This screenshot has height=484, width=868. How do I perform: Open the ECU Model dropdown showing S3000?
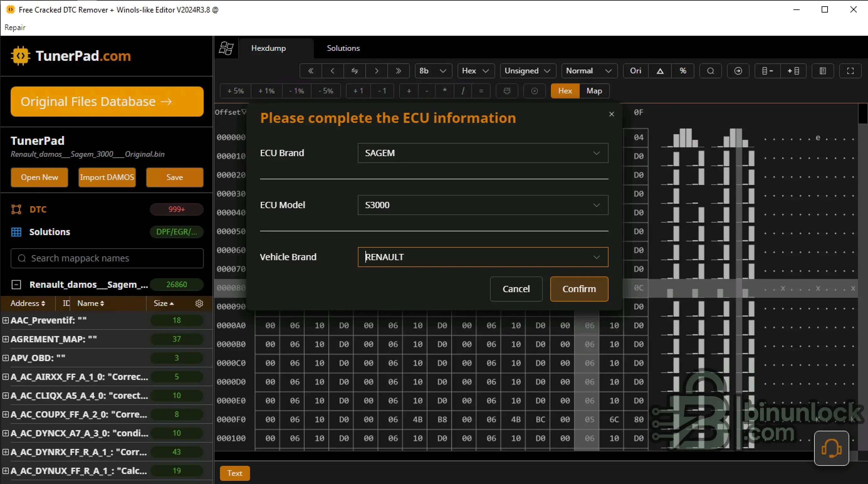(483, 205)
